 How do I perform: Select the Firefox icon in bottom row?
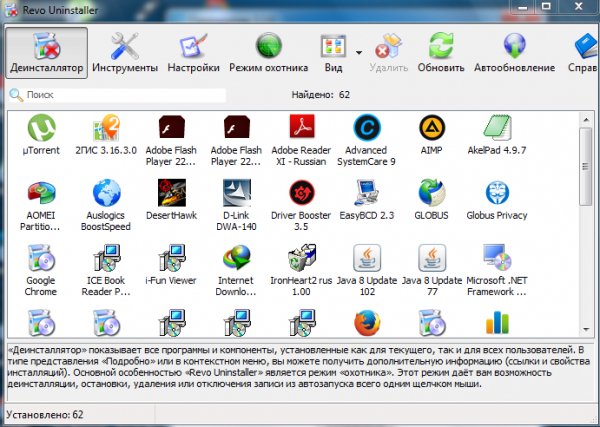367,323
